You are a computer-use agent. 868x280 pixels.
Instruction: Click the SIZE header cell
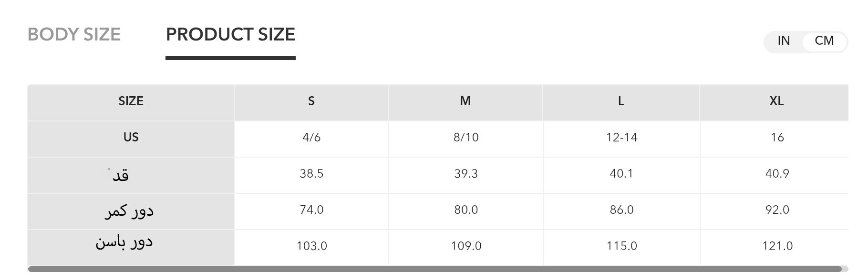pyautogui.click(x=131, y=101)
